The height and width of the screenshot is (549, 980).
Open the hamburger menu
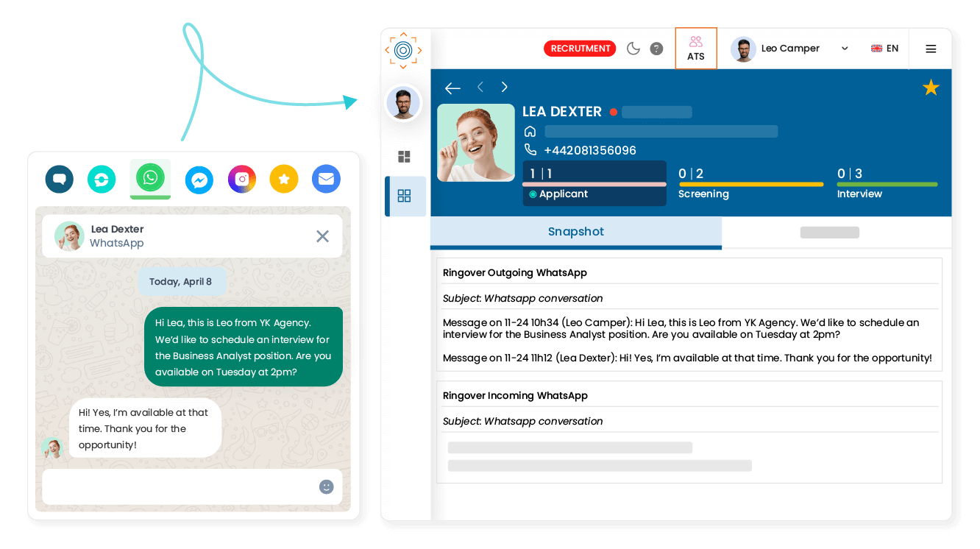[x=931, y=49]
